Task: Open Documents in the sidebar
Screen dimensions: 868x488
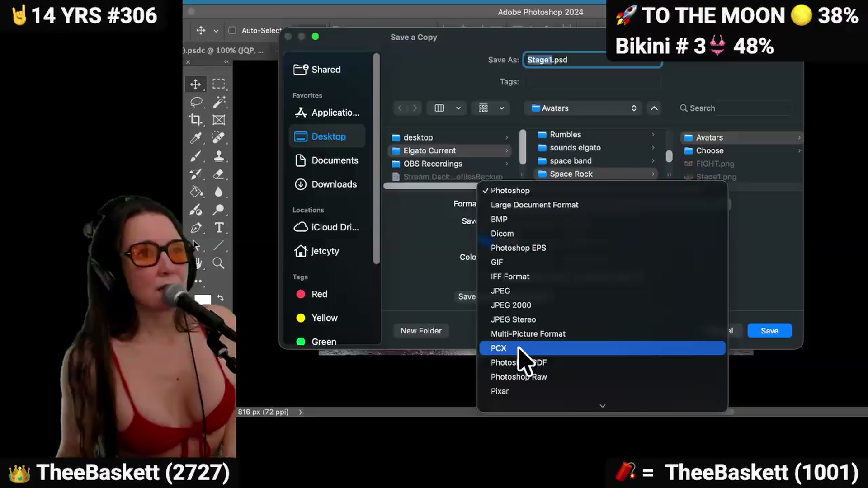Action: point(327,160)
